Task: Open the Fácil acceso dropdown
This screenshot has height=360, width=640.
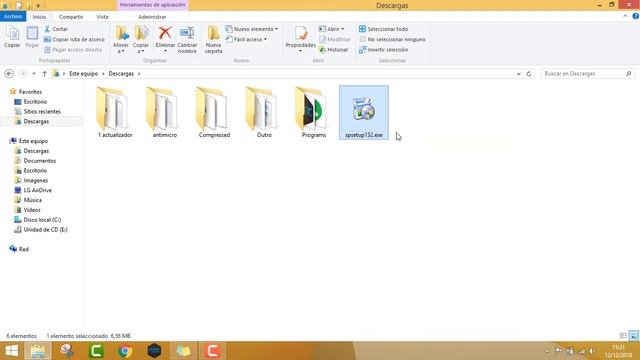Action: (x=247, y=39)
